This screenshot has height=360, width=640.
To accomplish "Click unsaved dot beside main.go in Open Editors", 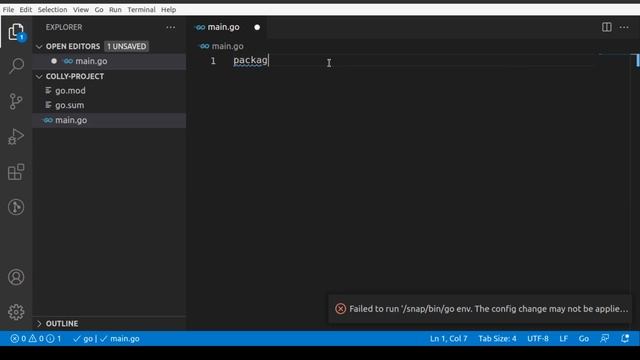I will 54,61.
